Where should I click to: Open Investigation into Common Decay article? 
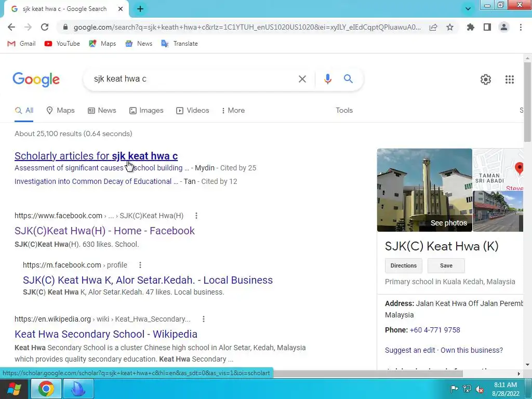pyautogui.click(x=96, y=181)
